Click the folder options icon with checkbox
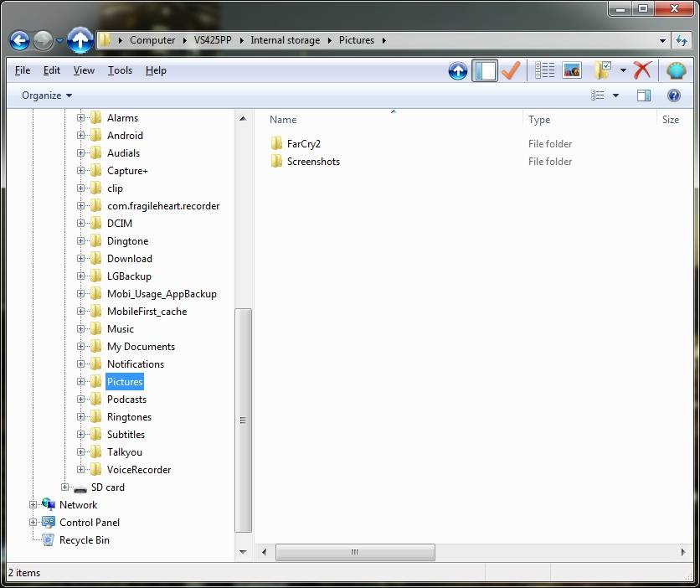Image resolution: width=700 pixels, height=588 pixels. [603, 71]
